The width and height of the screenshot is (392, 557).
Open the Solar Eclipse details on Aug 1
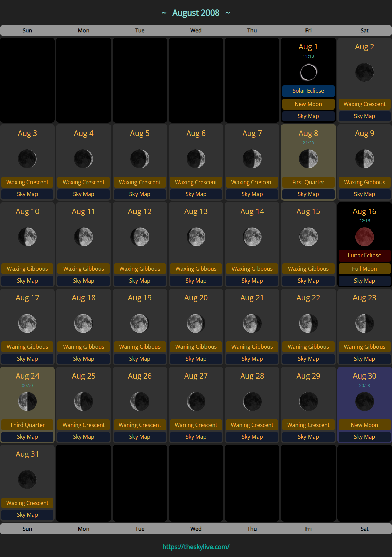coord(308,91)
